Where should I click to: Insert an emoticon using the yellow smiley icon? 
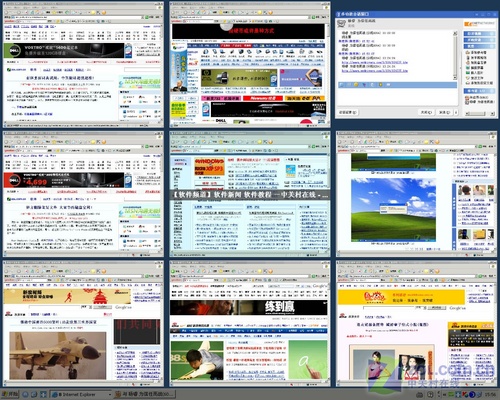click(356, 85)
